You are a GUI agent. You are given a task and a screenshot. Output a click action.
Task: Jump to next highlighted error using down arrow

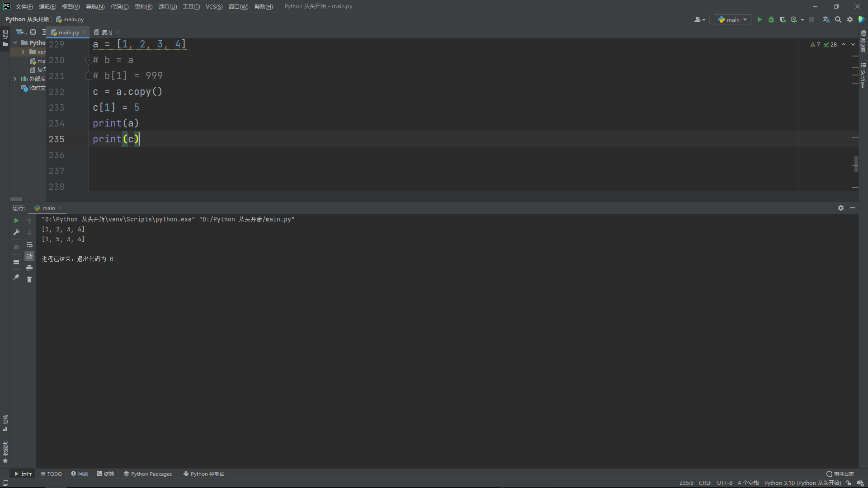click(853, 45)
